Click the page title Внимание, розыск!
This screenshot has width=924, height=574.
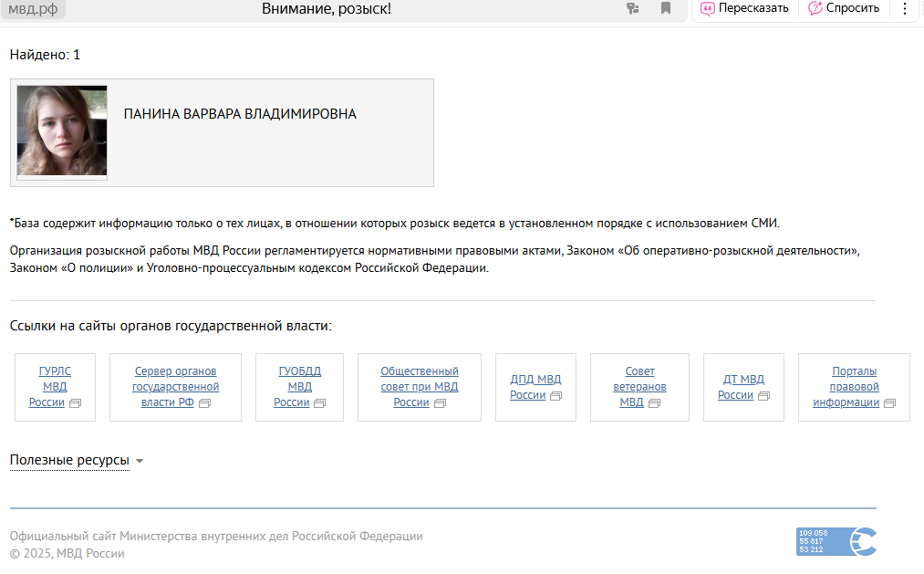coord(327,9)
